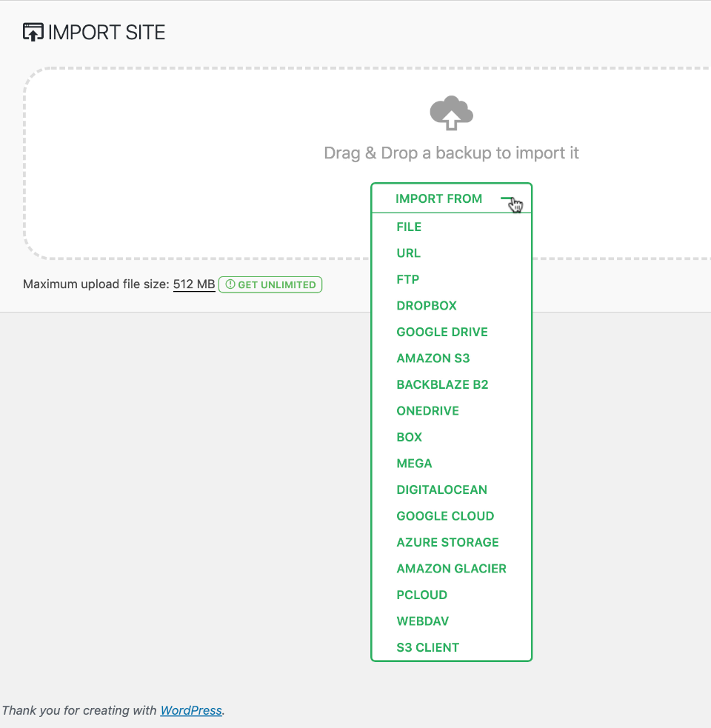Choose GOOGLE DRIVE import option

442,333
